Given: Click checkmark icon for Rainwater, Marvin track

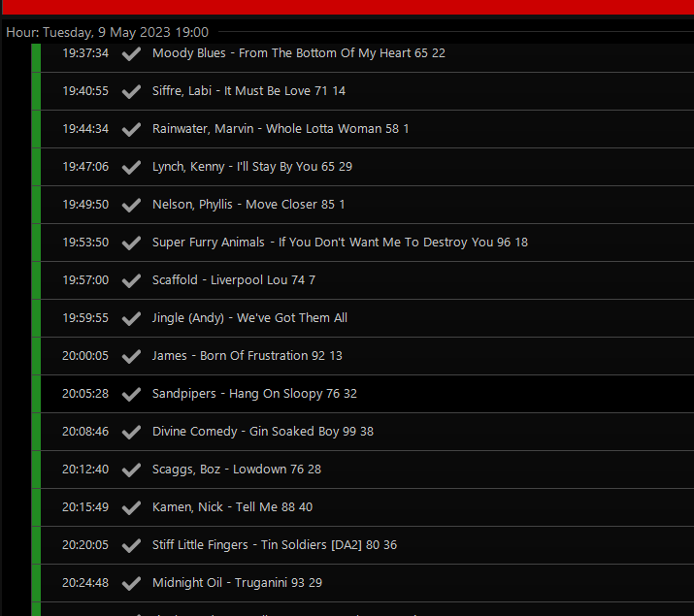Looking at the screenshot, I should pyautogui.click(x=131, y=130).
